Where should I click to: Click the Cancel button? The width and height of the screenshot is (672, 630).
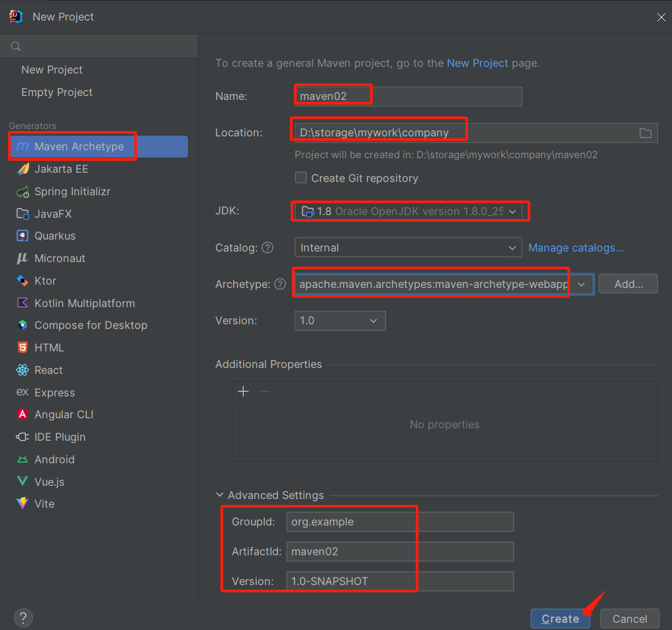click(x=630, y=619)
